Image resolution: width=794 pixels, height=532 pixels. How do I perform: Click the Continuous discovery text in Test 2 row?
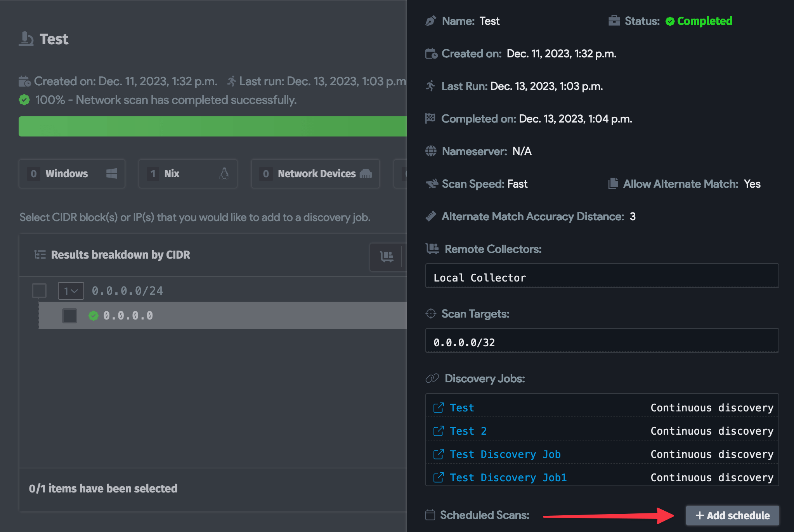712,431
